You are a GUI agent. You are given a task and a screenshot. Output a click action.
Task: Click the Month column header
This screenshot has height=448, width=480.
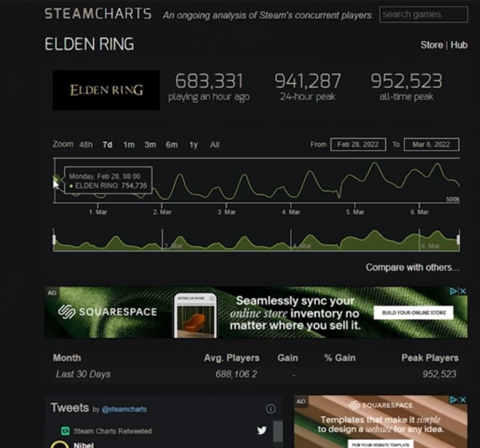67,358
